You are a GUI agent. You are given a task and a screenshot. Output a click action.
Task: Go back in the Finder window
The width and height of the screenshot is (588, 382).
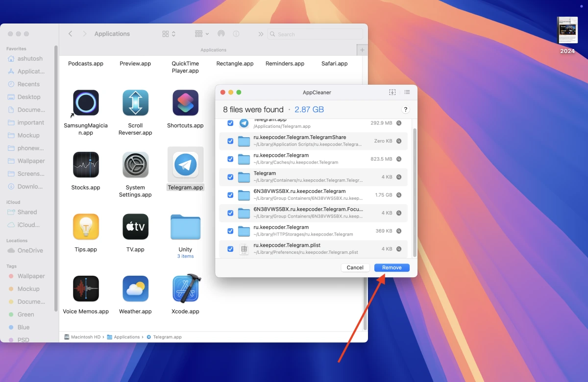71,34
